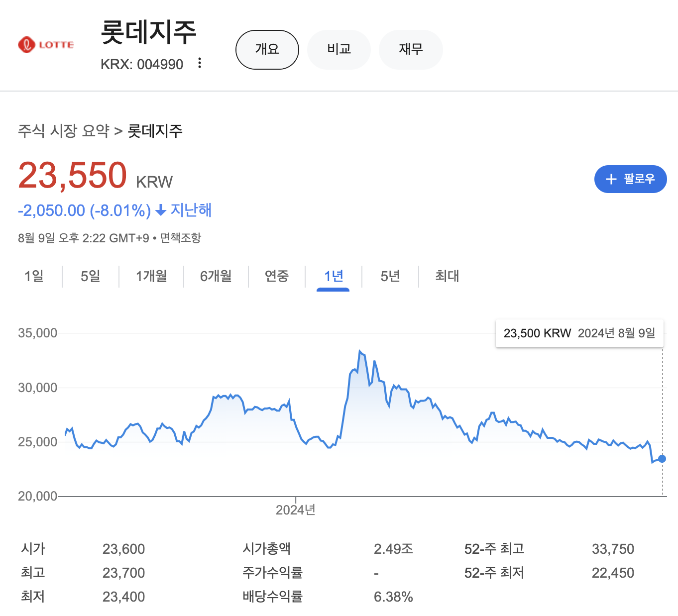
Task: Click the plus icon on 팔로우 button
Action: pos(611,179)
